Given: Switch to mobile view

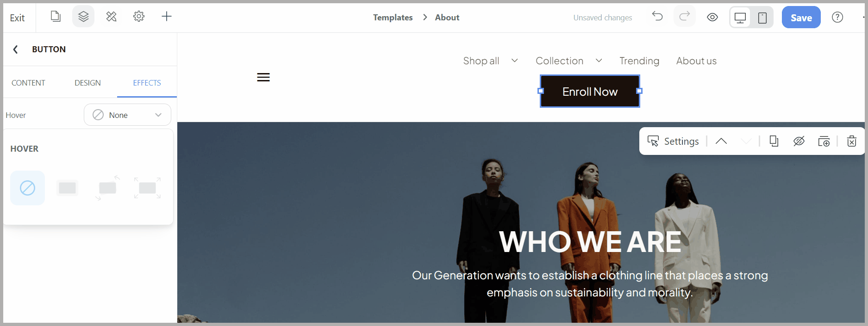Looking at the screenshot, I should [762, 18].
